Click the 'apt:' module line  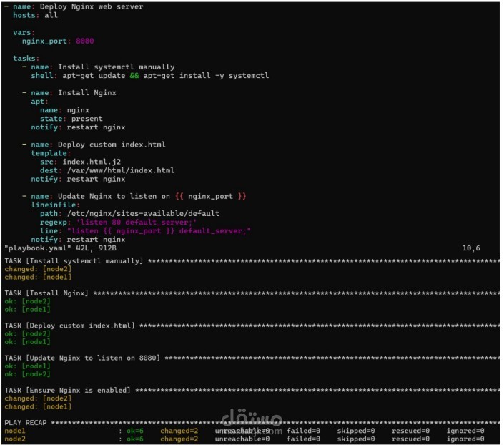coord(39,102)
